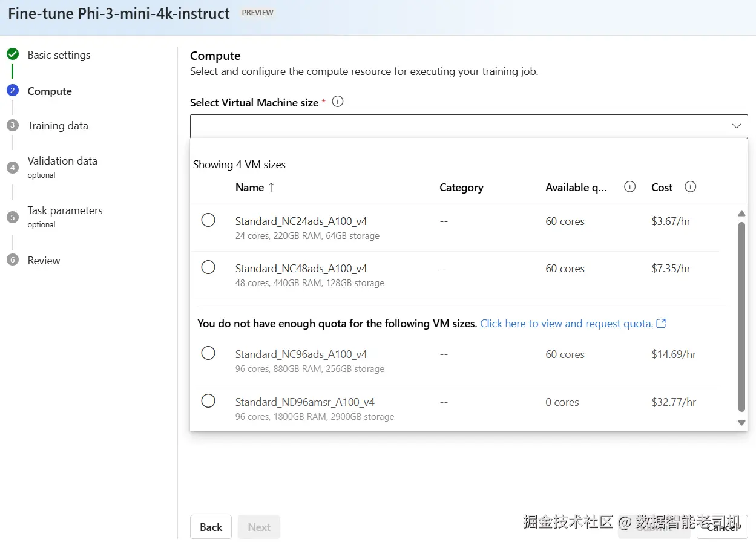Viewport: 756px width, 545px height.
Task: Click the Available quota column header
Action: click(576, 188)
